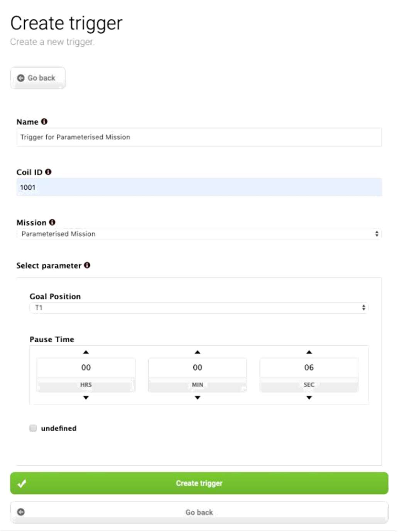Screen dimensions: 399x532
Task: Increase seconds with the up arrow
Action: coord(309,352)
